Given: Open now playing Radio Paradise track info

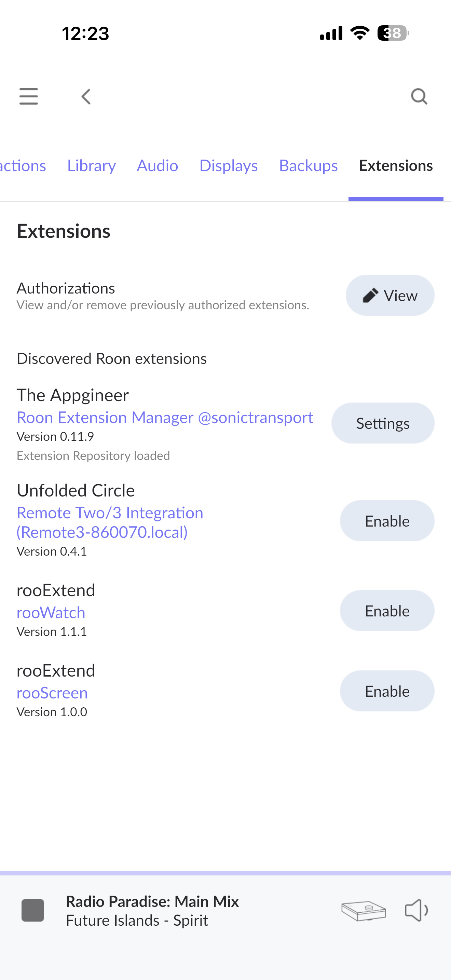Looking at the screenshot, I should pyautogui.click(x=152, y=911).
